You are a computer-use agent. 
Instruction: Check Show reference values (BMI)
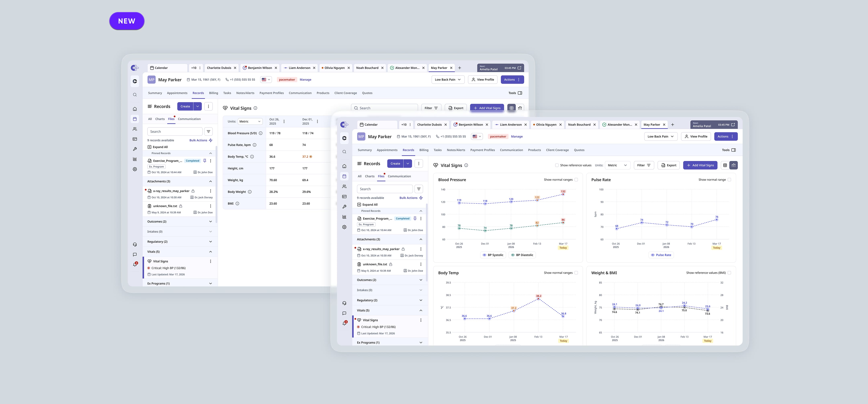(x=730, y=273)
